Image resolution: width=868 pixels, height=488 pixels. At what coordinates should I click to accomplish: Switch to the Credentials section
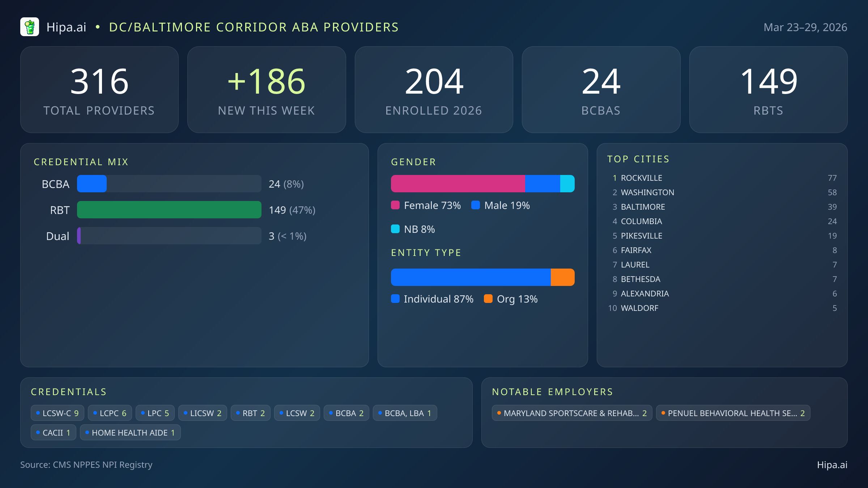point(69,391)
